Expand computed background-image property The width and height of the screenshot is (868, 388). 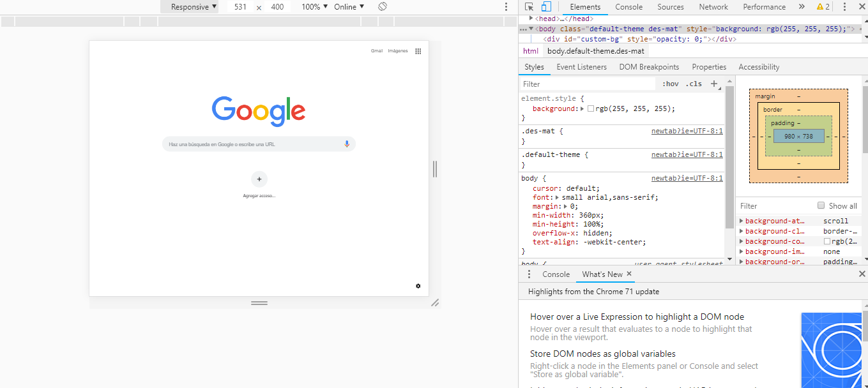click(x=742, y=252)
